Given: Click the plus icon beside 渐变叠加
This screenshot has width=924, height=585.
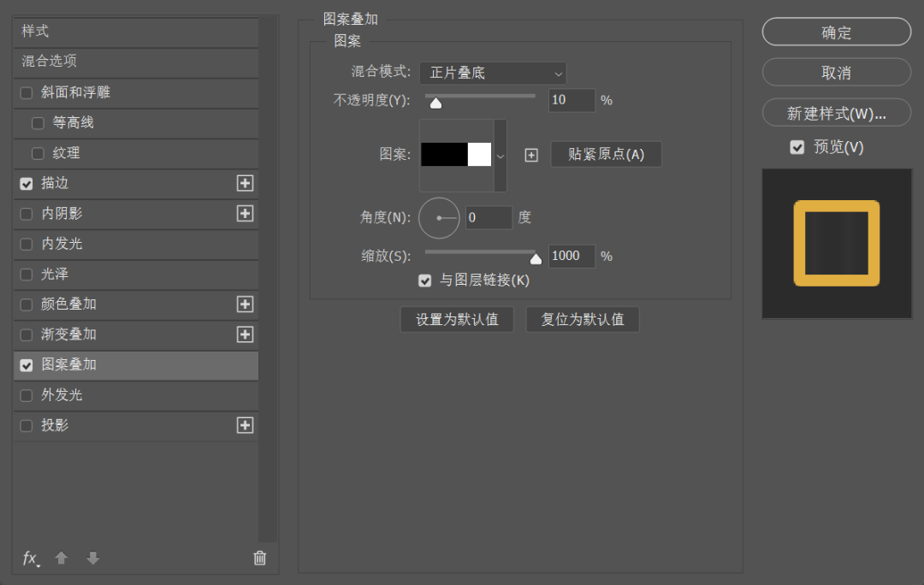Looking at the screenshot, I should pyautogui.click(x=245, y=334).
